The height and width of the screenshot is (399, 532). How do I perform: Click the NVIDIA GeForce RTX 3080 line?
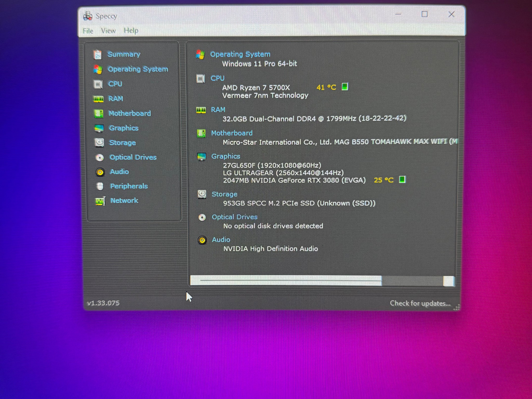(295, 180)
